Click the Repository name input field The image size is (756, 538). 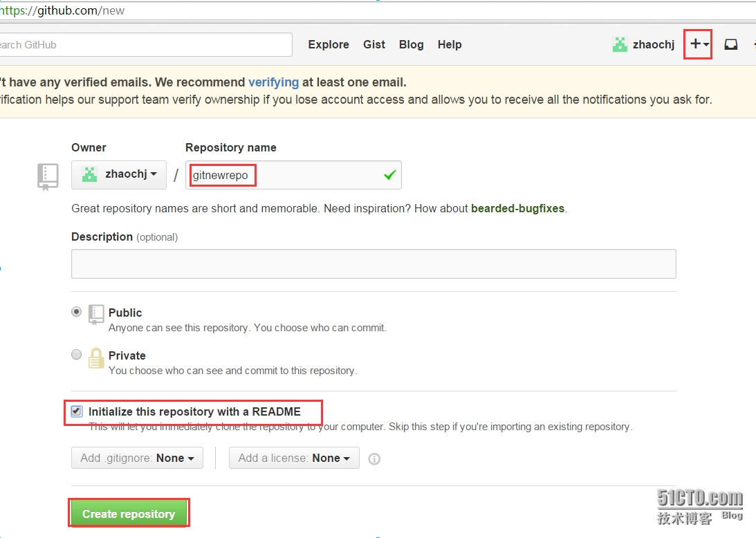[x=293, y=175]
